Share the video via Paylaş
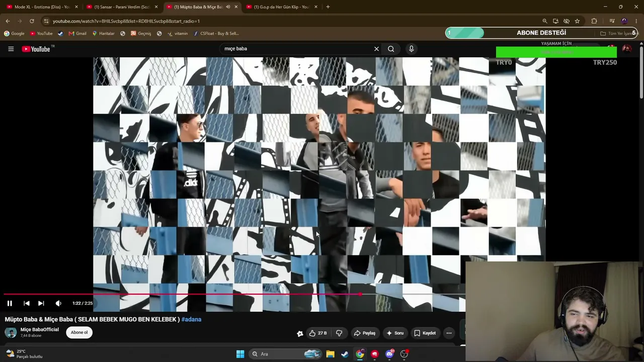644x362 pixels. (365, 333)
